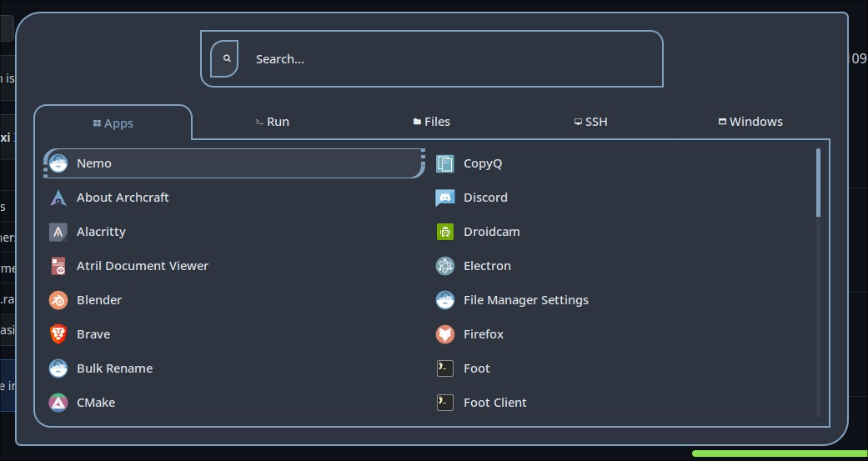
Task: Launch Electron by its label
Action: pyautogui.click(x=487, y=266)
